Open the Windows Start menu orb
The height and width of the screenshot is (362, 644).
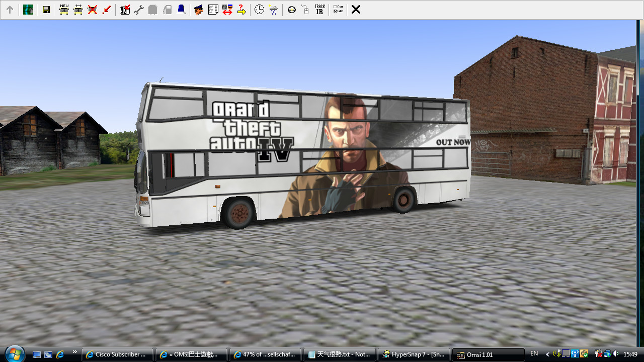point(15,353)
